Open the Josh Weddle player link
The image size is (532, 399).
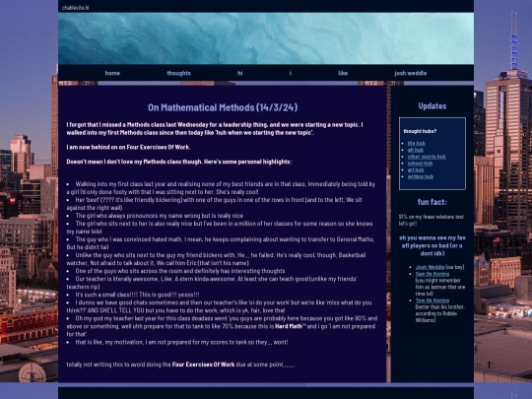point(430,267)
